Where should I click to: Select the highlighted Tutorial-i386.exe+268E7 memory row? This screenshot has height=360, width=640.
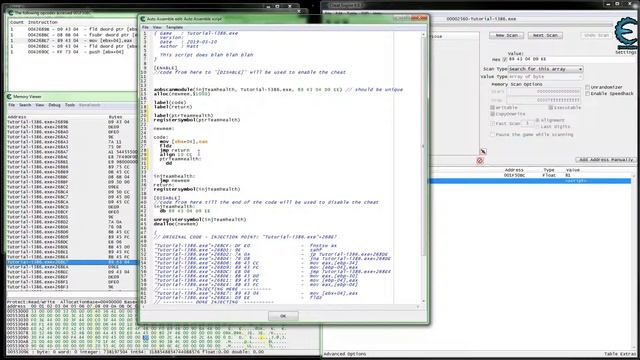72,262
